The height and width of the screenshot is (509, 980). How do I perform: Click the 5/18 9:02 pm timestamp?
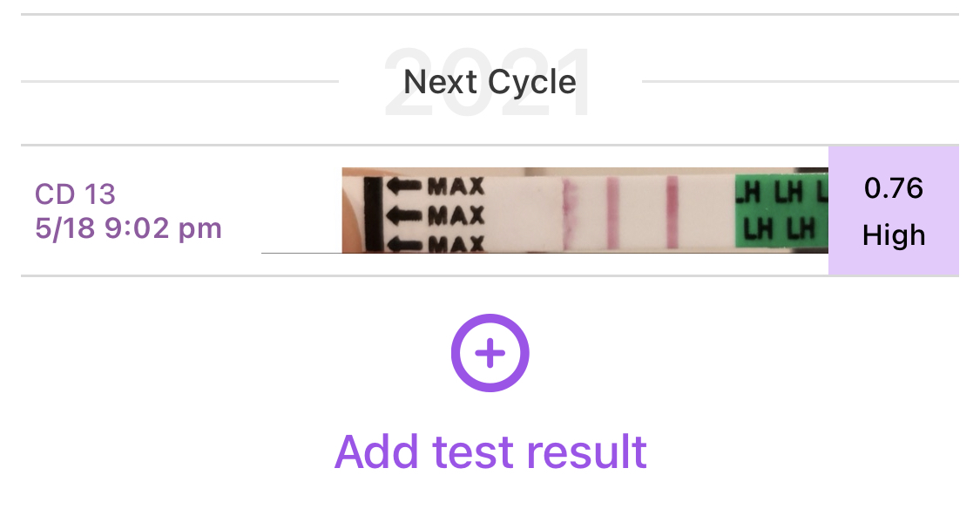(128, 228)
